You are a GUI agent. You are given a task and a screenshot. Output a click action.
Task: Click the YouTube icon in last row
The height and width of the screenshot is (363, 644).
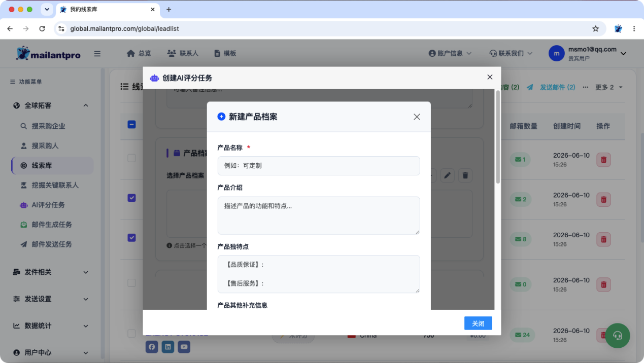(x=184, y=347)
